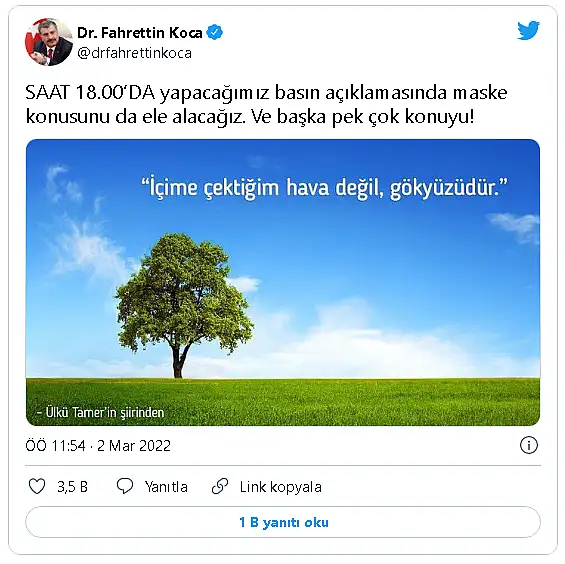This screenshot has width=565, height=564.
Task: Open the ÖÖ 11:54 · 2 Mar 2022 timestamp
Action: [98, 446]
